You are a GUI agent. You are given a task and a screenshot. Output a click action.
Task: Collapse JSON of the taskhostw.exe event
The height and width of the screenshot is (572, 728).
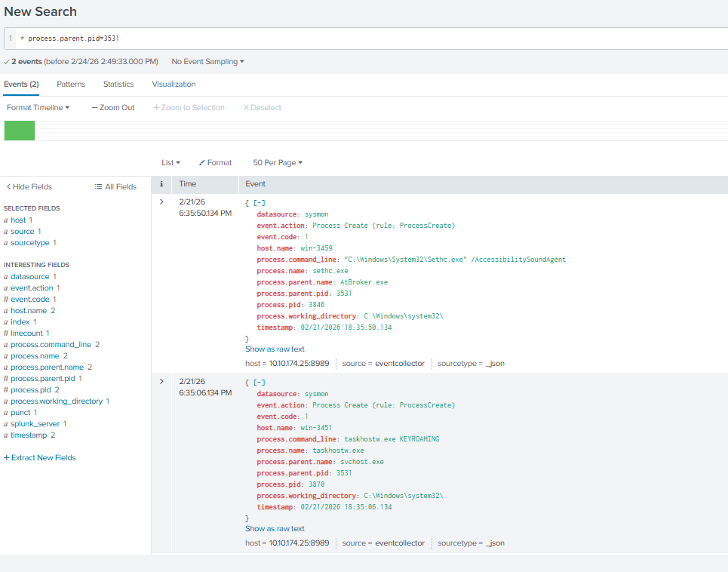(x=258, y=383)
